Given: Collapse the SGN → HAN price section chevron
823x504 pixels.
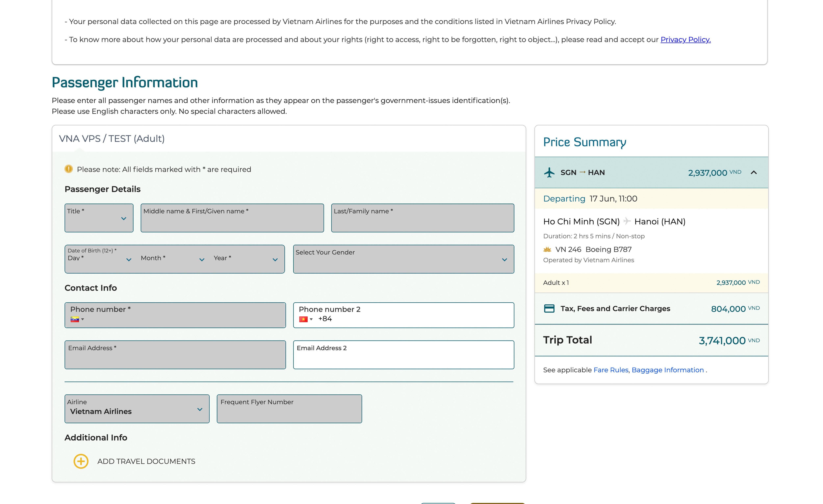Looking at the screenshot, I should click(x=753, y=173).
